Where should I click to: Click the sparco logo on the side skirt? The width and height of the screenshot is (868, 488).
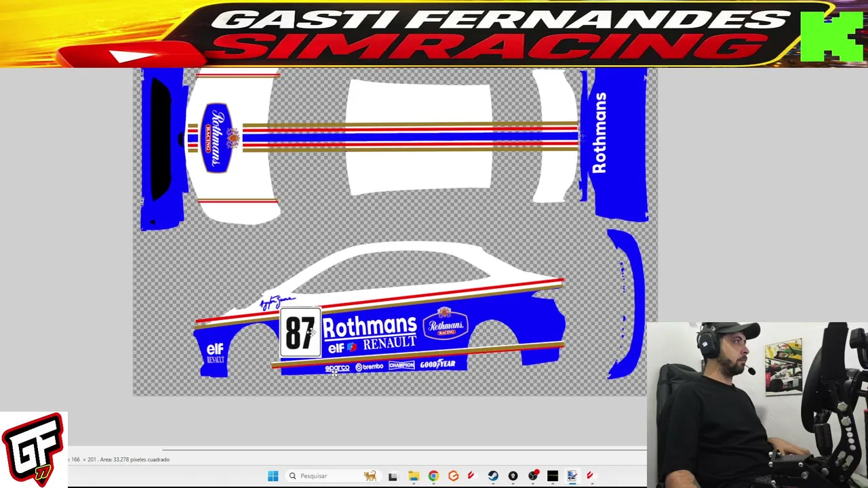(337, 368)
